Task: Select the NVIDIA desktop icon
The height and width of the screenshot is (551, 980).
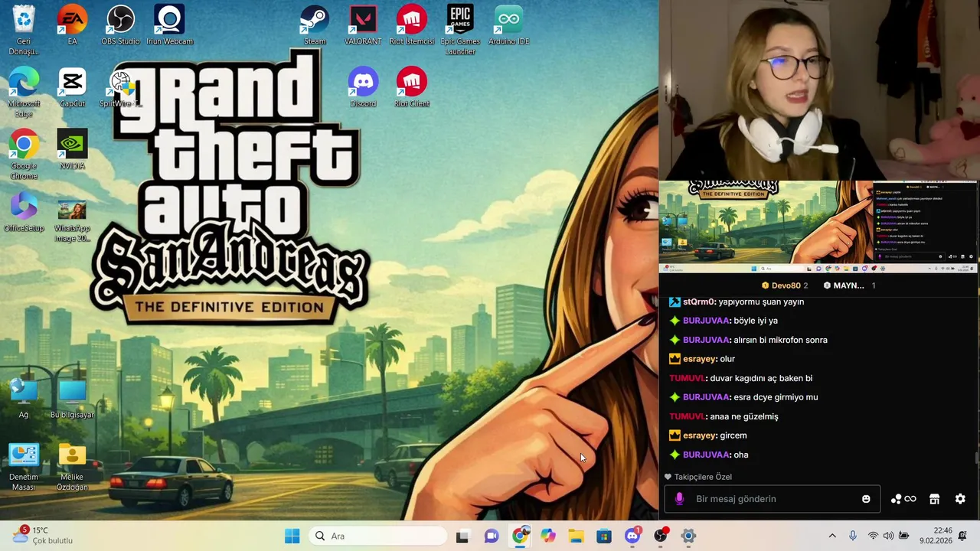Action: 72,149
